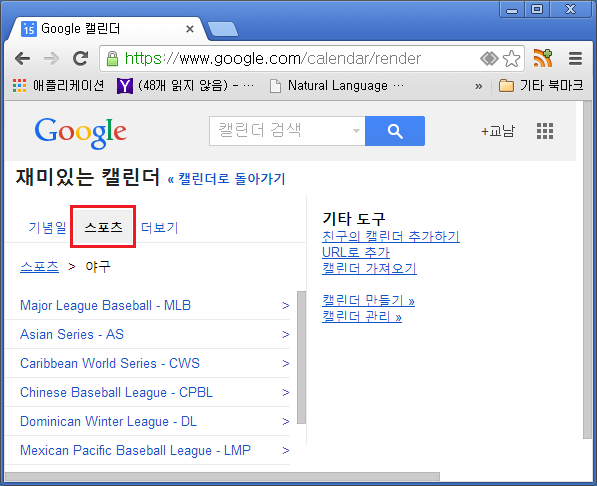Focus the 캘린더 검색 search field
Image resolution: width=597 pixels, height=486 pixels.
(x=287, y=131)
